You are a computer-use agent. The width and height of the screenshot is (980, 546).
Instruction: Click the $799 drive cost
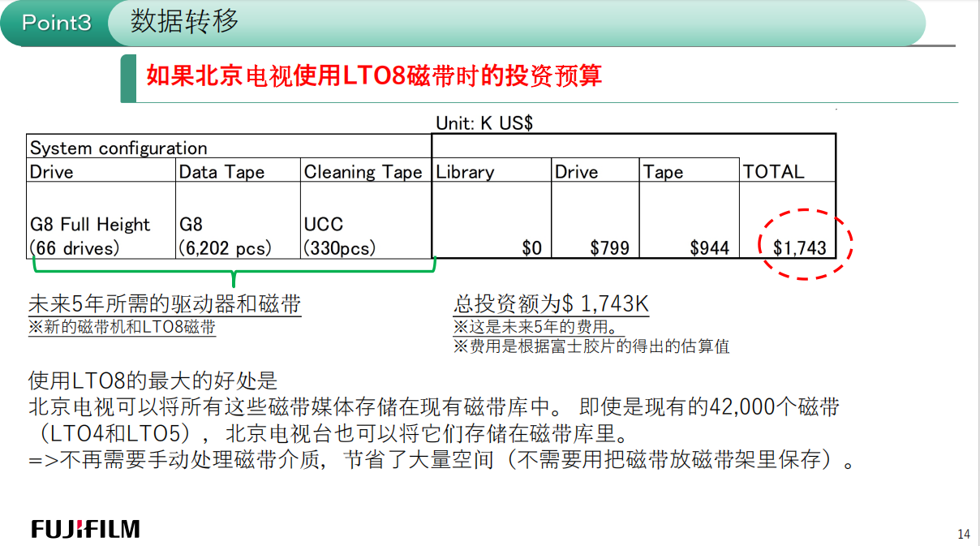(609, 248)
